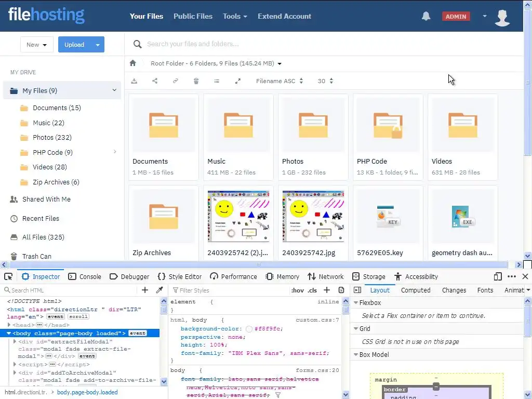Viewport: 532px width, 399px height.
Task: Switch to the Network tab
Action: point(326,276)
